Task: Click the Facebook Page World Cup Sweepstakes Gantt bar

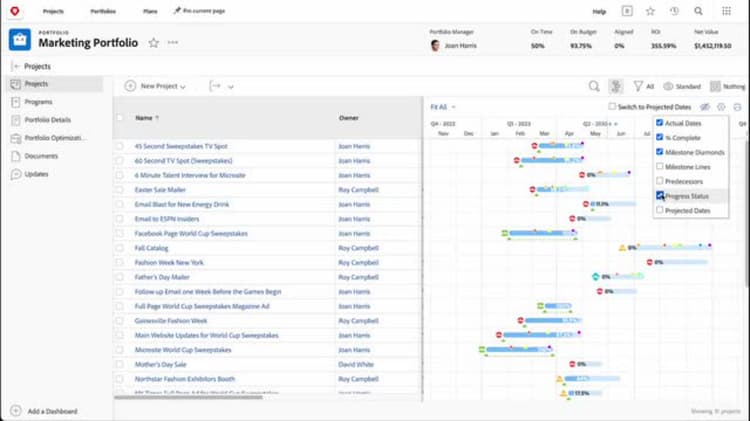Action: [542, 233]
